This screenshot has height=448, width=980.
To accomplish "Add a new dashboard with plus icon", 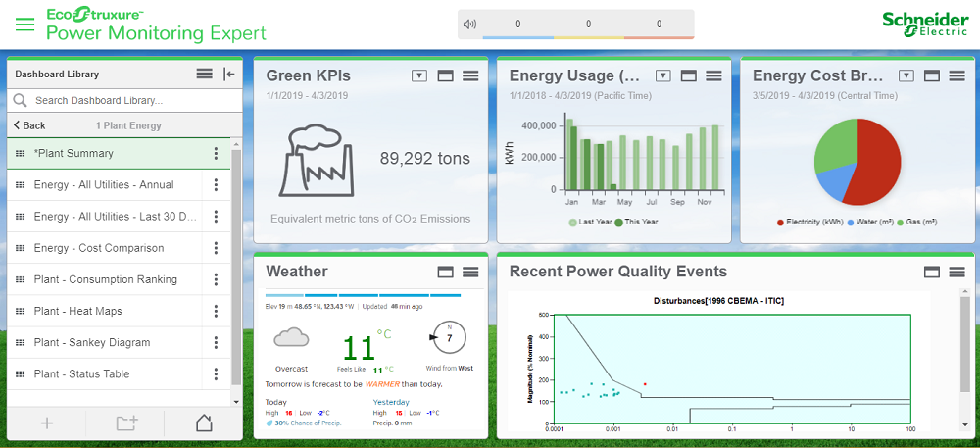I will [x=46, y=423].
